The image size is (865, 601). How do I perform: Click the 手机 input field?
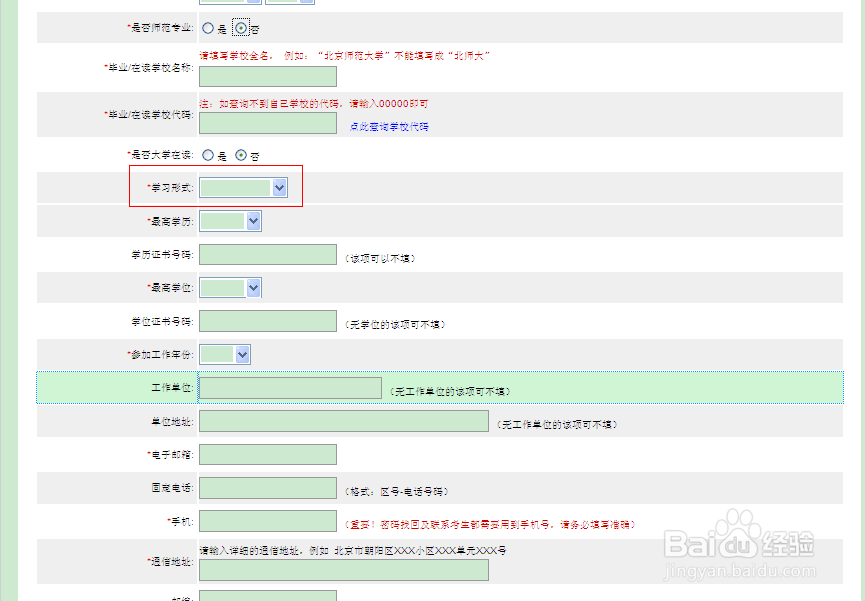[267, 520]
